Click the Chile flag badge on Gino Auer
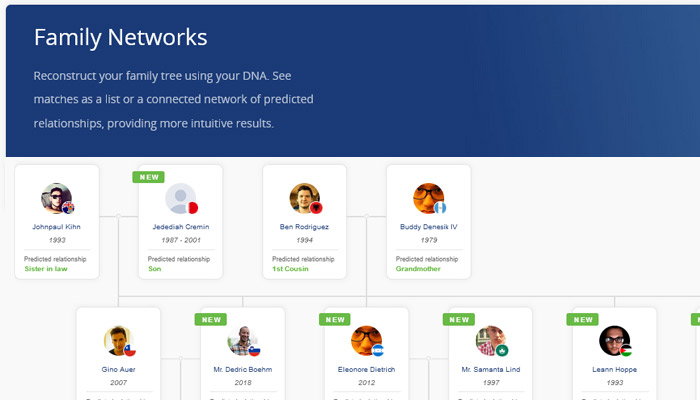700x400 pixels. click(130, 350)
